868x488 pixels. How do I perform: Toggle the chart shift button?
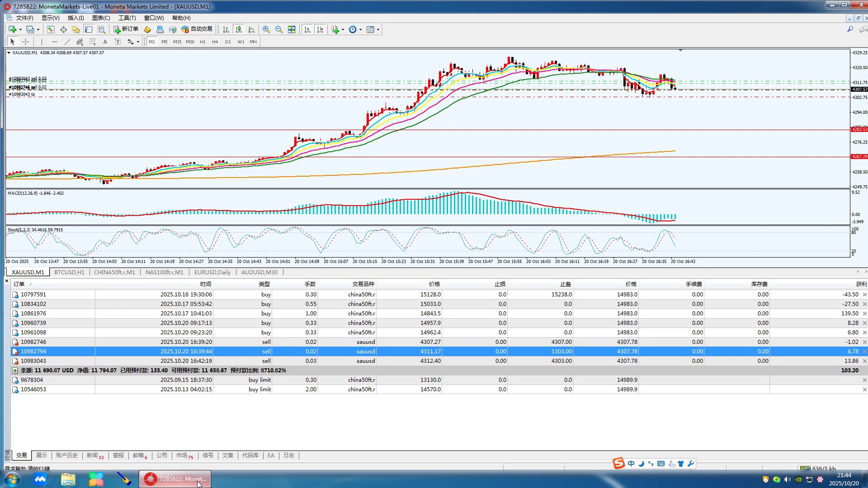[x=320, y=29]
